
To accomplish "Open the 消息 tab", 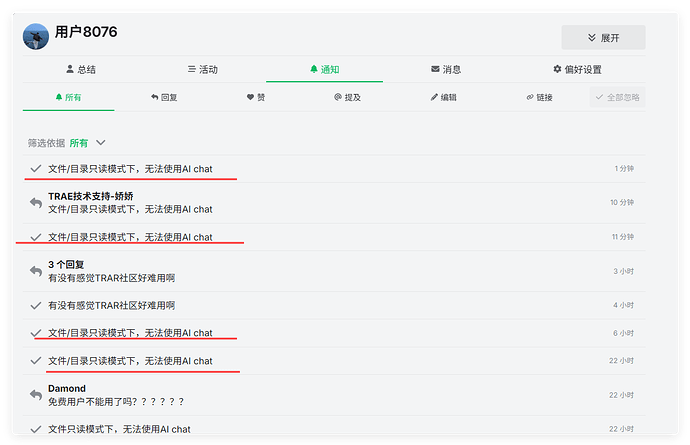I will tap(446, 69).
